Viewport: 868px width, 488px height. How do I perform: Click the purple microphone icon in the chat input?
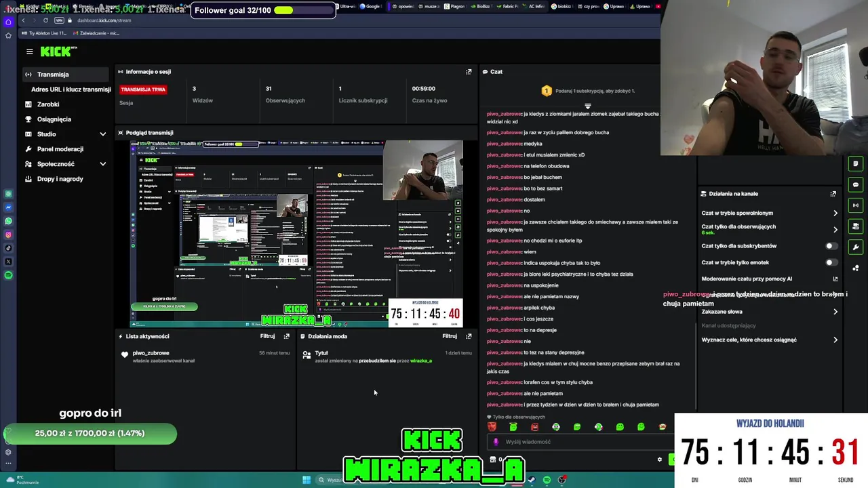click(x=496, y=442)
